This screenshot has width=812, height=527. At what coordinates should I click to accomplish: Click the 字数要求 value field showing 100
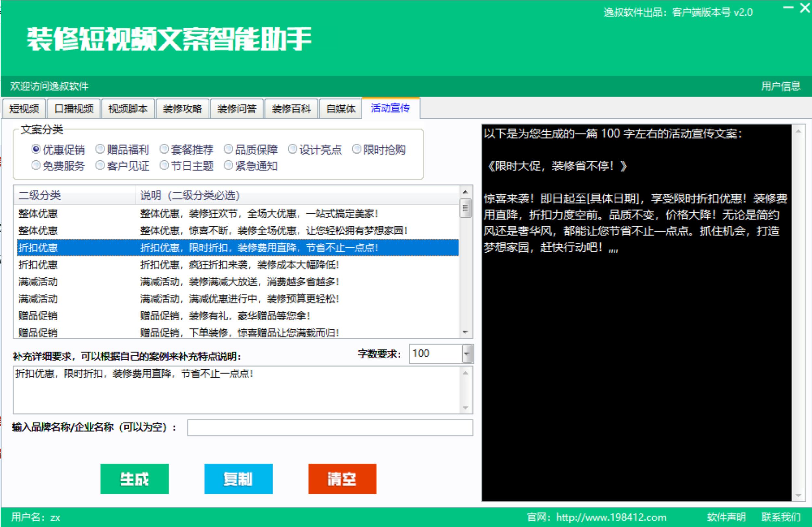tap(435, 354)
